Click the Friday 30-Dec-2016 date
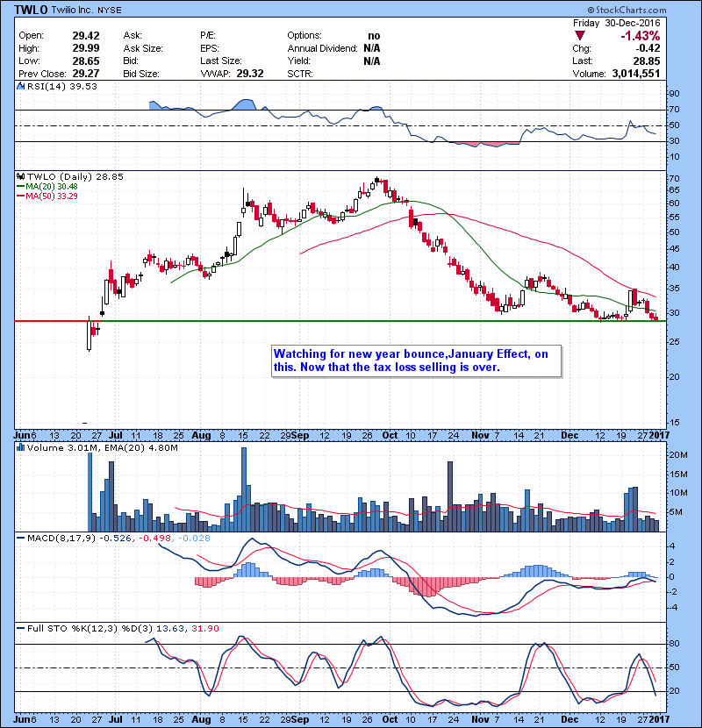Viewport: 702px width, 728px height. click(x=617, y=23)
